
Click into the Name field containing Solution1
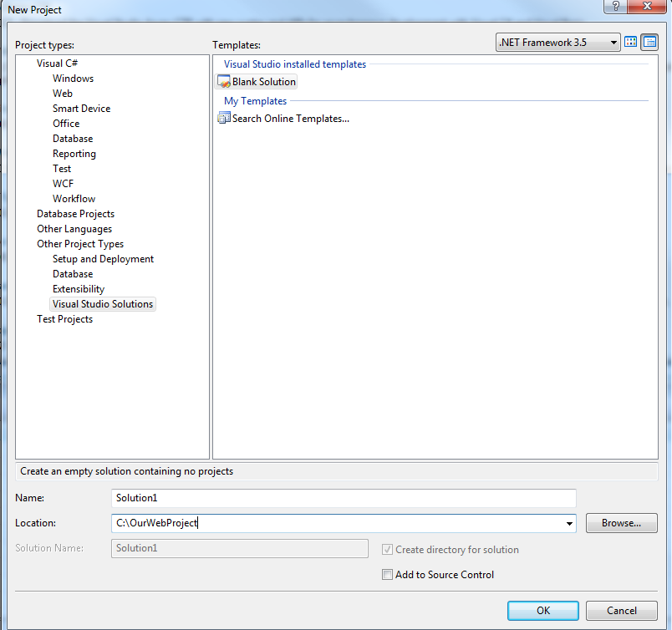coord(344,498)
